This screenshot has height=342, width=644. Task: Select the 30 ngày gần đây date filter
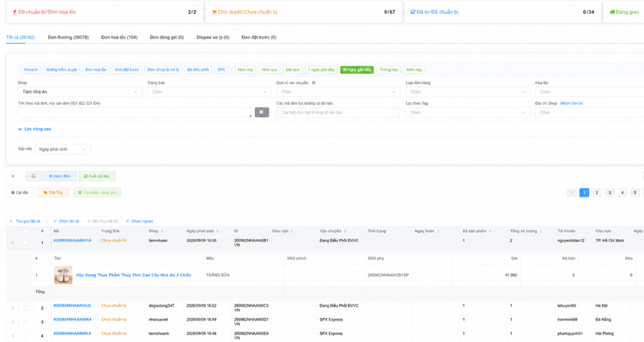[356, 70]
